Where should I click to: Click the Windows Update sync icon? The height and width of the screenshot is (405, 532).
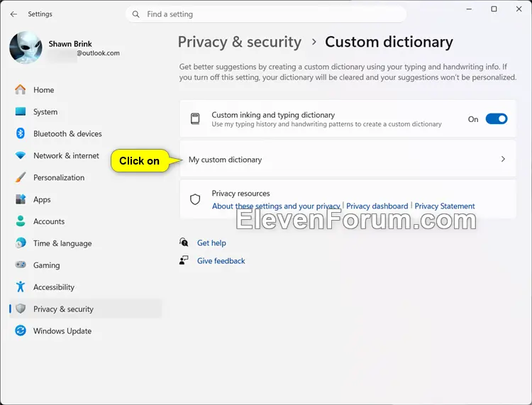point(21,331)
